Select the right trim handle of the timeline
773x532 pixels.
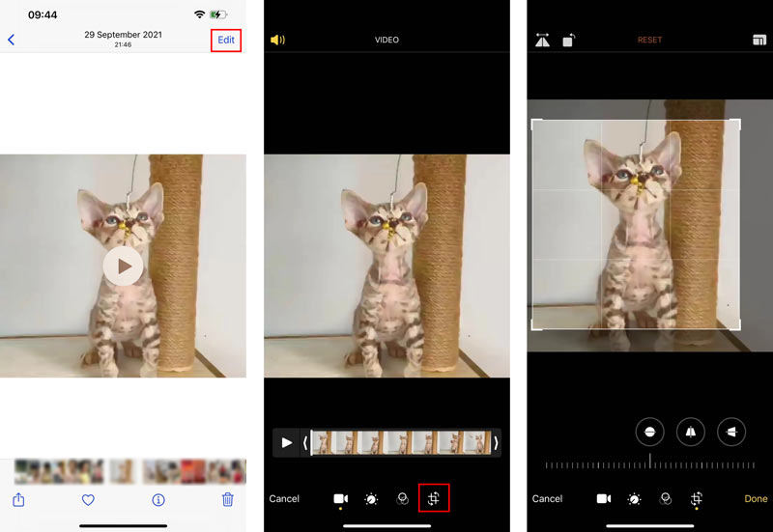pyautogui.click(x=496, y=443)
